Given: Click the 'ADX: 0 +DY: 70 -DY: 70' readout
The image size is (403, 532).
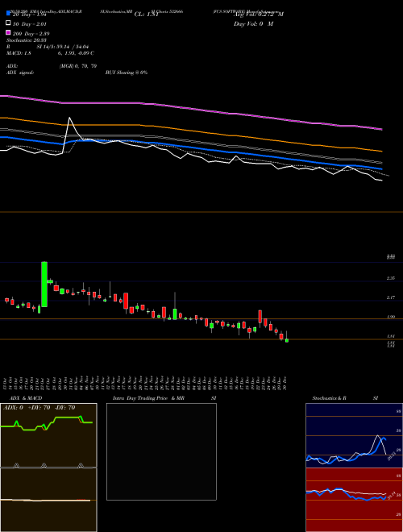Looking at the screenshot, I should pos(39,408).
